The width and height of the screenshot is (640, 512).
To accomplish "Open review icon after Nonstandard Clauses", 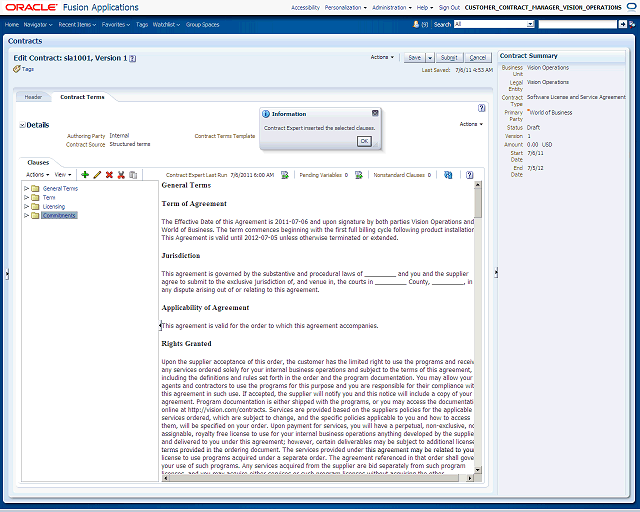I will (x=448, y=175).
